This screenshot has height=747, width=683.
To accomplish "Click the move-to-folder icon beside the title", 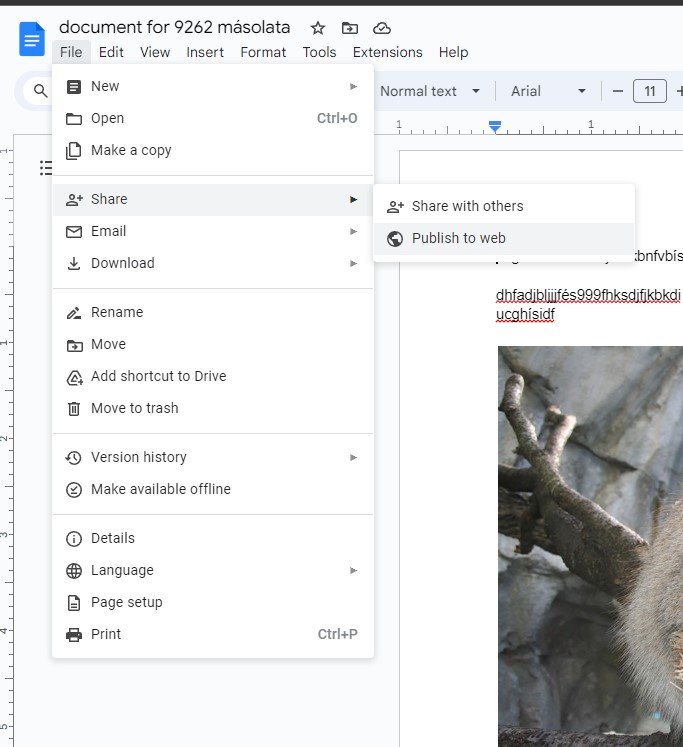I will point(350,29).
